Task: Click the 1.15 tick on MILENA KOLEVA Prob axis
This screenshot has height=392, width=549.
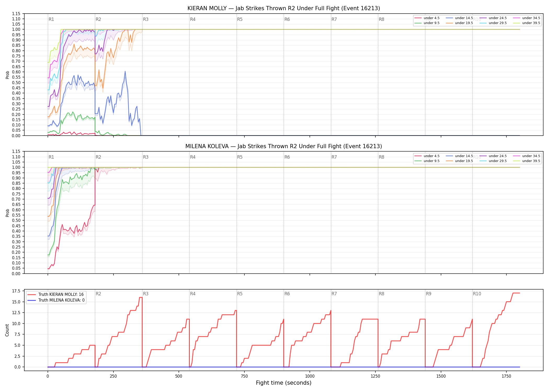Action: coord(16,152)
